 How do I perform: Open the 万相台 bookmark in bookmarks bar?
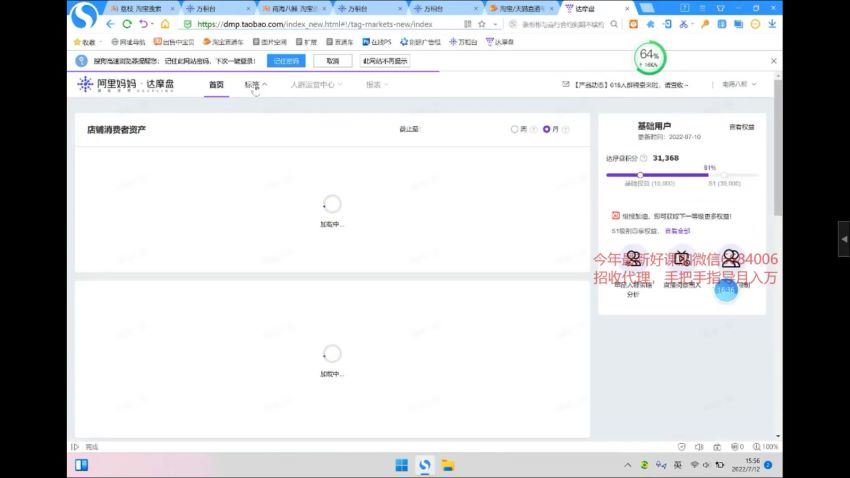[463, 42]
